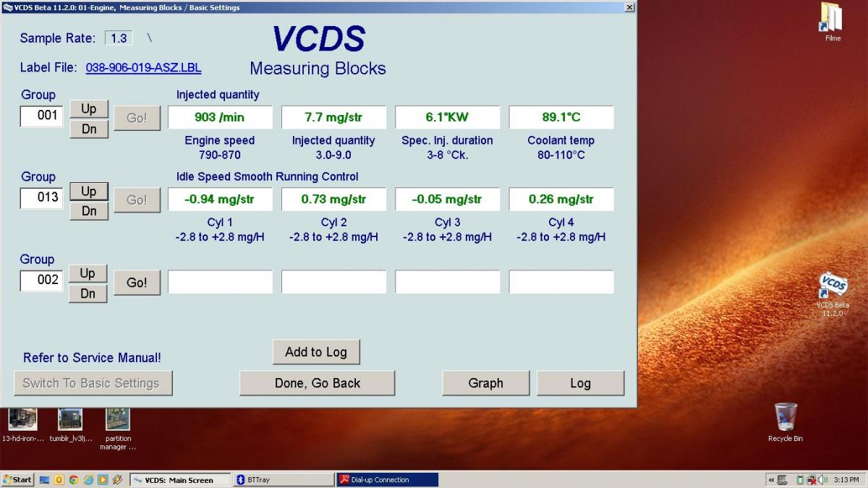Click Up for Group 002

point(88,273)
